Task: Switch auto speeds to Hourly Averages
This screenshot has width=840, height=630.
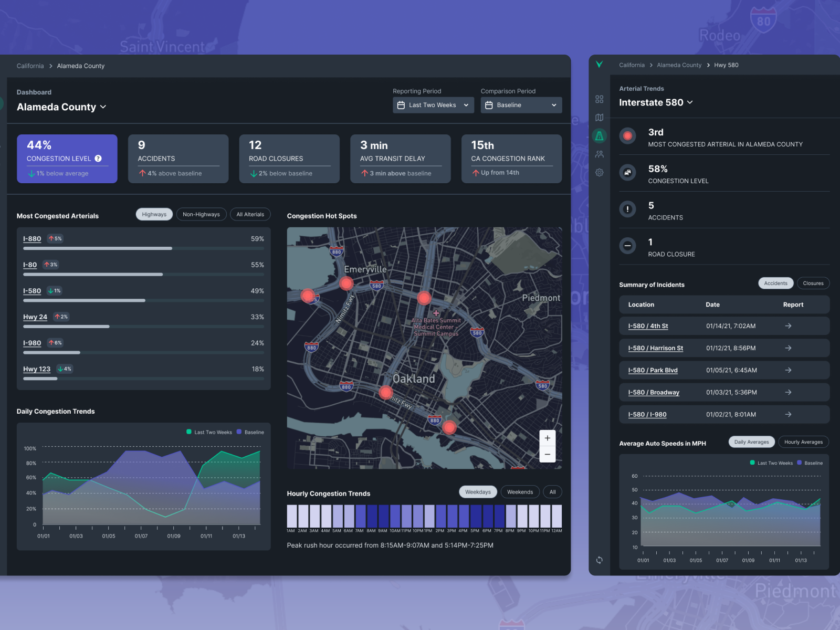Action: [804, 442]
